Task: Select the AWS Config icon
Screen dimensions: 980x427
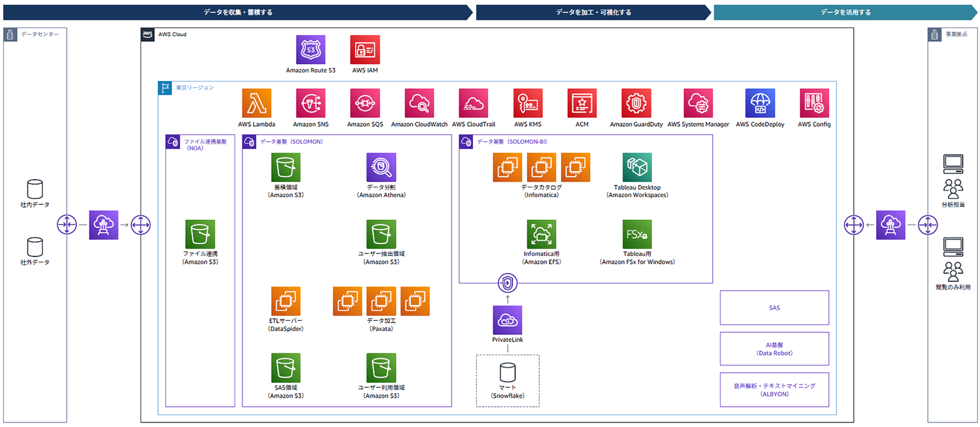Action: point(814,103)
